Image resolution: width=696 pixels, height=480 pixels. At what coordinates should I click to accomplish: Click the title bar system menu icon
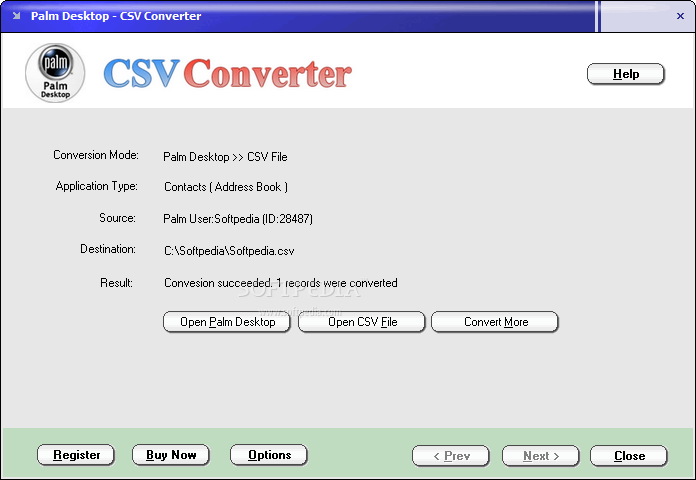pyautogui.click(x=16, y=16)
